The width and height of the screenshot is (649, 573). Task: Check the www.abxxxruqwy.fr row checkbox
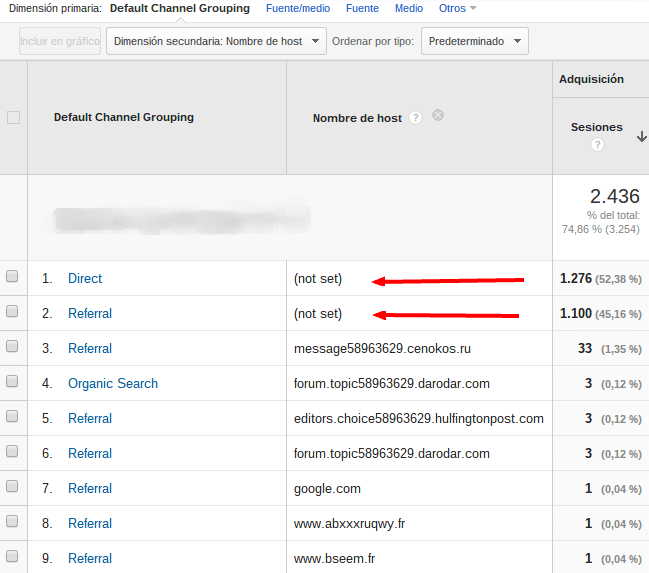click(12, 521)
